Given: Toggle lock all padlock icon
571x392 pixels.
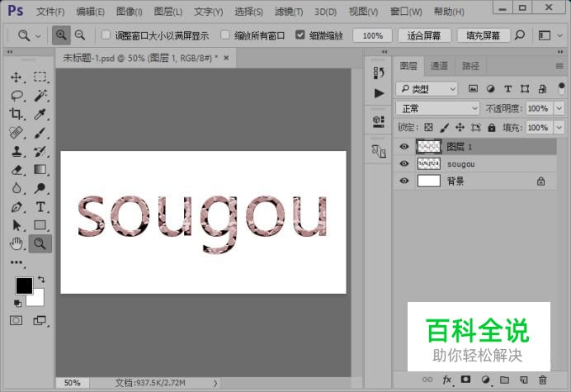Looking at the screenshot, I should pos(492,127).
